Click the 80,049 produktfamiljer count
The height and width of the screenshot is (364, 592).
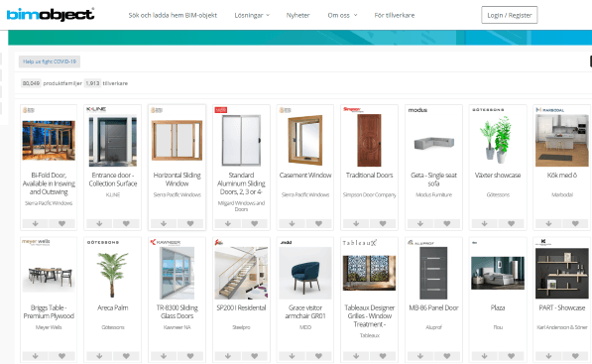[x=52, y=83]
